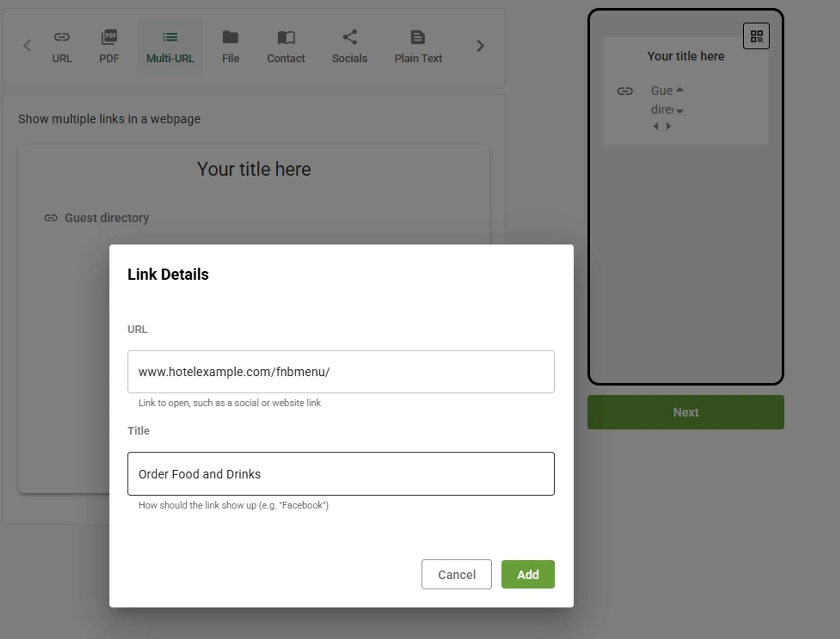Click the up arrow in phone preview
This screenshot has height=639, width=840.
tap(679, 90)
